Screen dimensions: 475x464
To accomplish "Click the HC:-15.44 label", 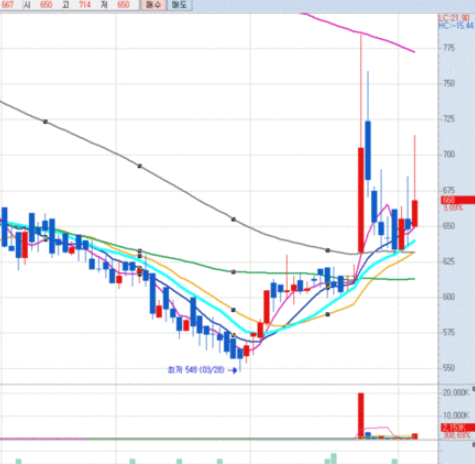I will (456, 26).
